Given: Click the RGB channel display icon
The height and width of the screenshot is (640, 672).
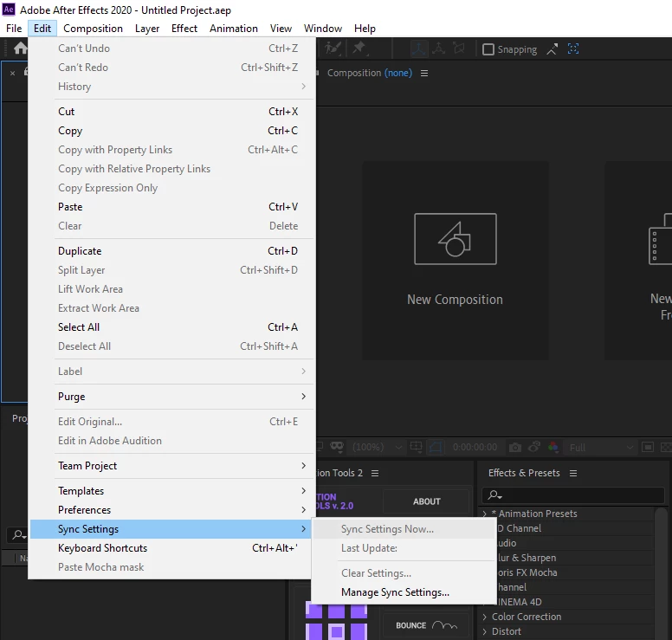Looking at the screenshot, I should pos(552,447).
